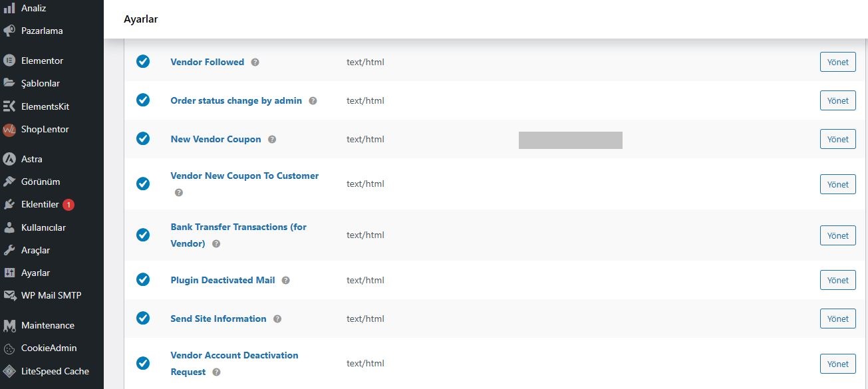
Task: Click the Elementor icon in sidebar
Action: [x=9, y=61]
